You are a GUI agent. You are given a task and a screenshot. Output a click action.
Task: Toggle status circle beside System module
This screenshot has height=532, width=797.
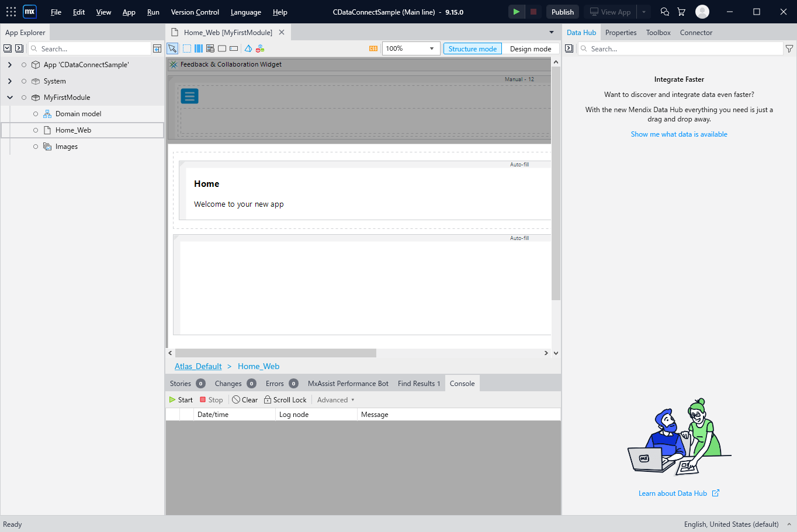coord(24,81)
